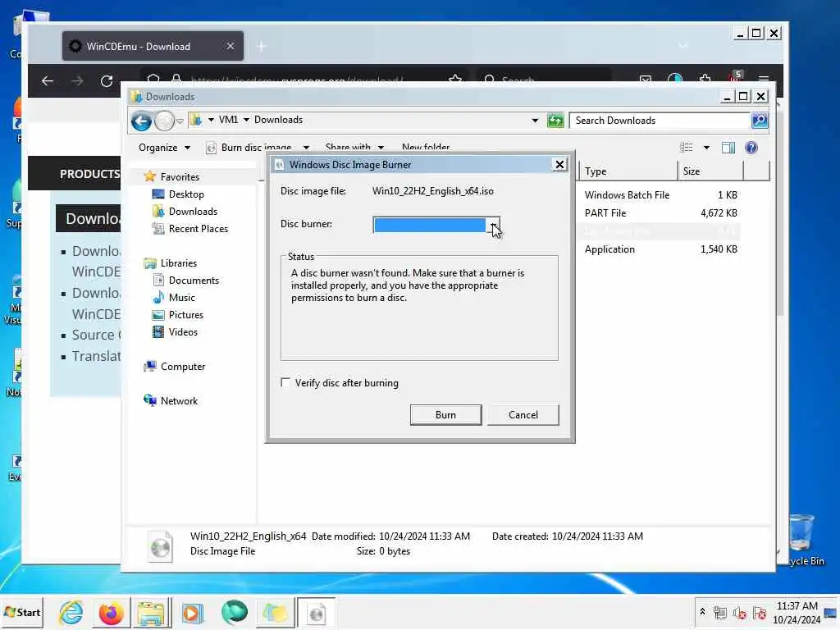The image size is (840, 630).
Task: Select the Application row 1,540 KB
Action: [x=660, y=249]
